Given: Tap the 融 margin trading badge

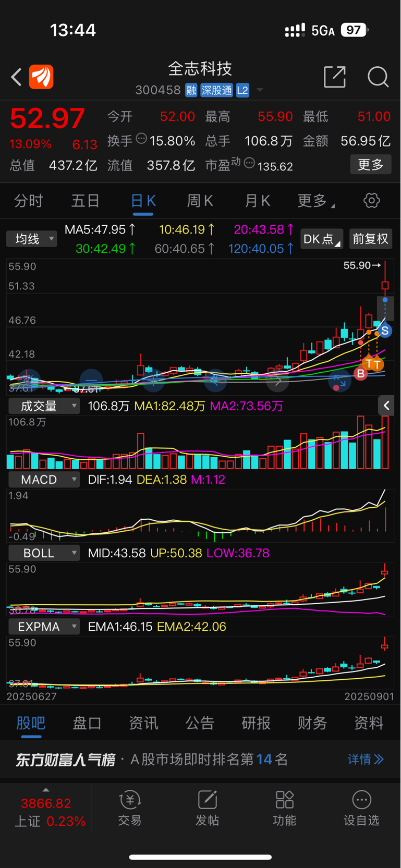Looking at the screenshot, I should (191, 90).
